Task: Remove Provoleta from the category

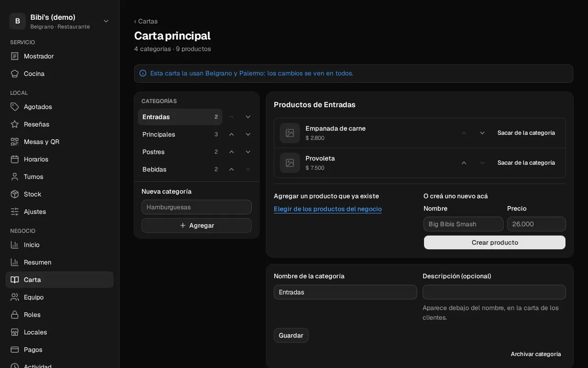Action: (526, 163)
